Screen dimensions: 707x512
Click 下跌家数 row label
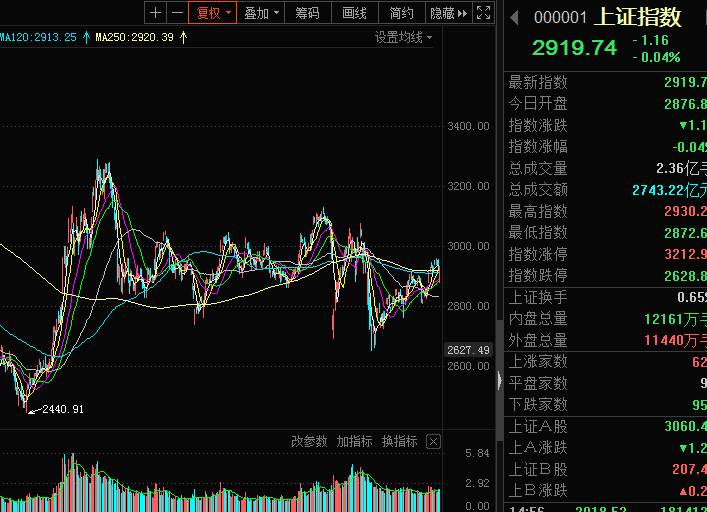coord(538,404)
